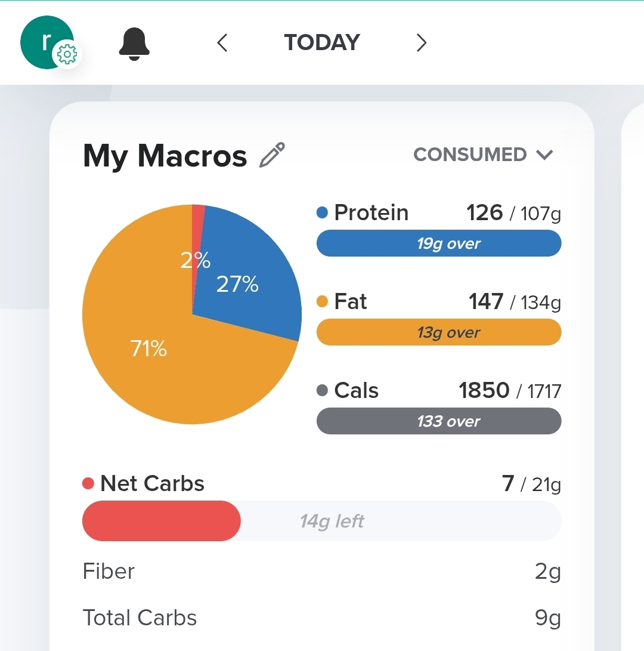The height and width of the screenshot is (651, 644).
Task: Click the chevron next to CONSUMED
Action: coord(544,155)
